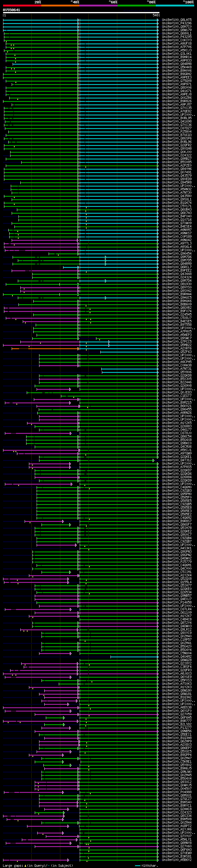Select the UniRef100_Q8H7C0 label
The width and height of the screenshot is (197, 868).
click(177, 26)
